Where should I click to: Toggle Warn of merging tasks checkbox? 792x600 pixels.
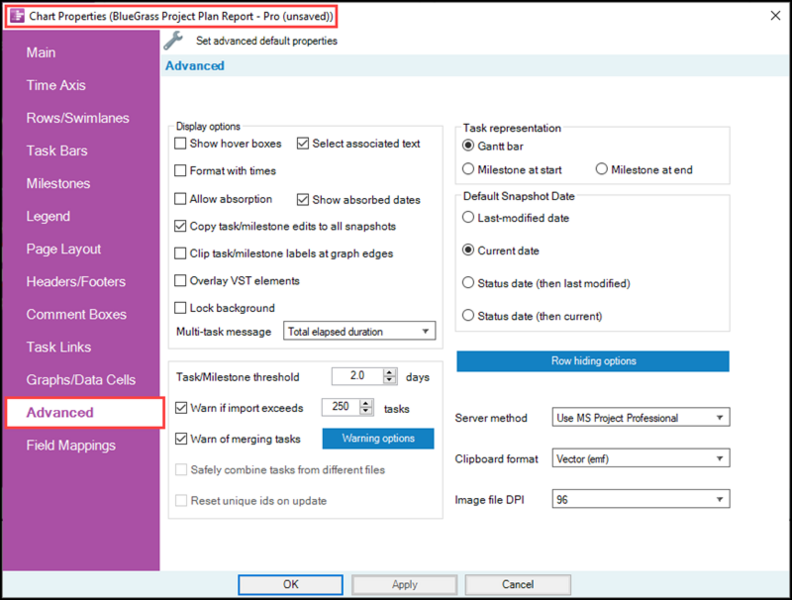tap(181, 439)
